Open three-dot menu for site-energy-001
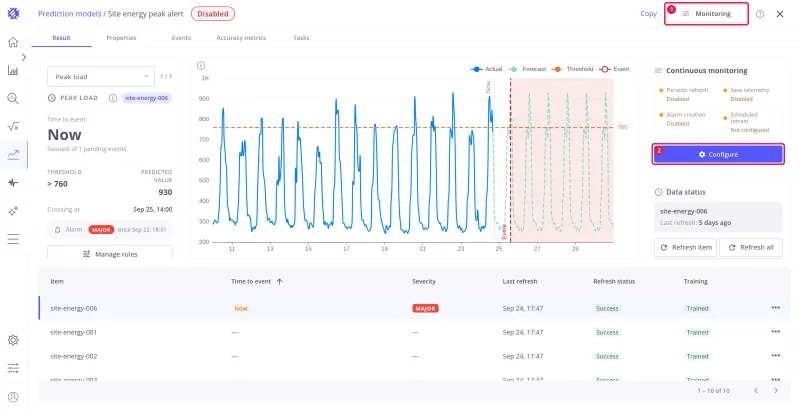This screenshot has height=411, width=800. (x=776, y=332)
